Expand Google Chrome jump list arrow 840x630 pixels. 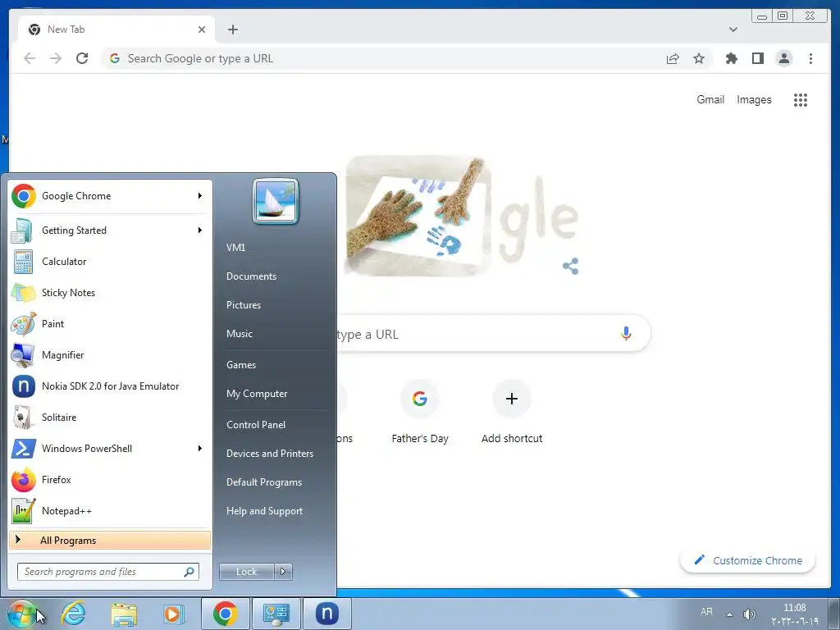200,195
